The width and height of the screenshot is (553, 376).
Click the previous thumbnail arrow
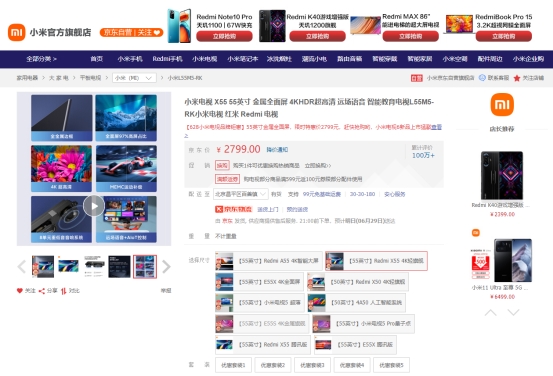22,267
